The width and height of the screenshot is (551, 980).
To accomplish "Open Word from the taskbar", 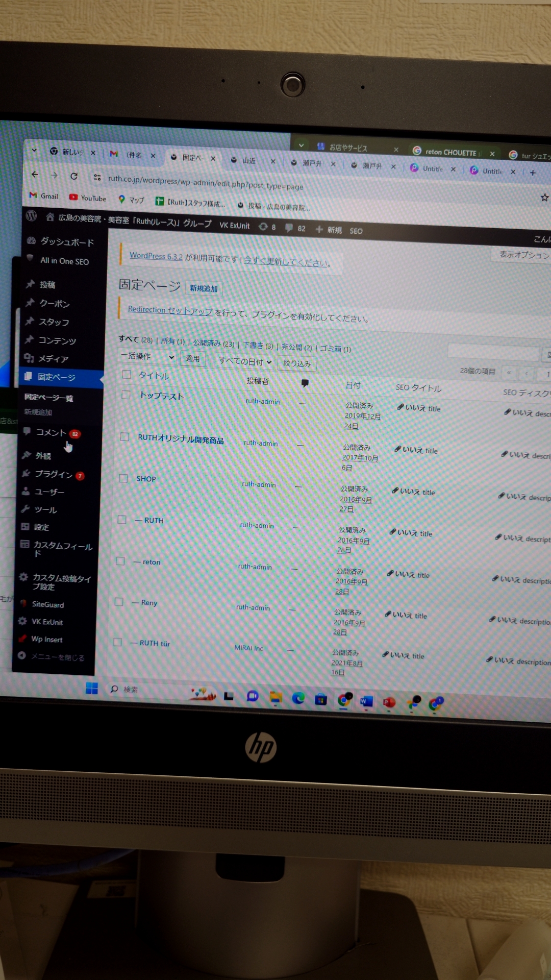I will click(x=366, y=701).
